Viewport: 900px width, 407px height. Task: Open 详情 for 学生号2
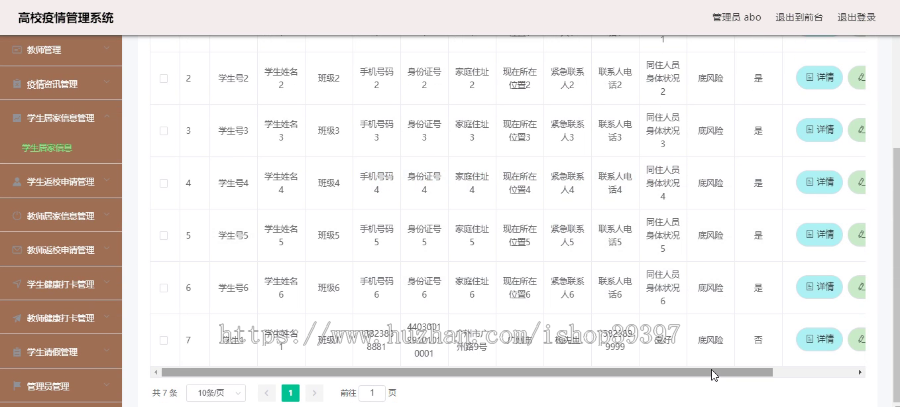(819, 77)
